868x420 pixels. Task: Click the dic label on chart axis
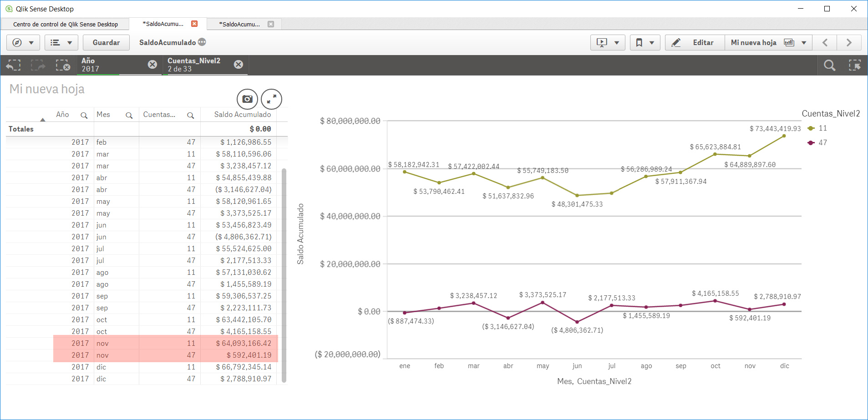785,366
